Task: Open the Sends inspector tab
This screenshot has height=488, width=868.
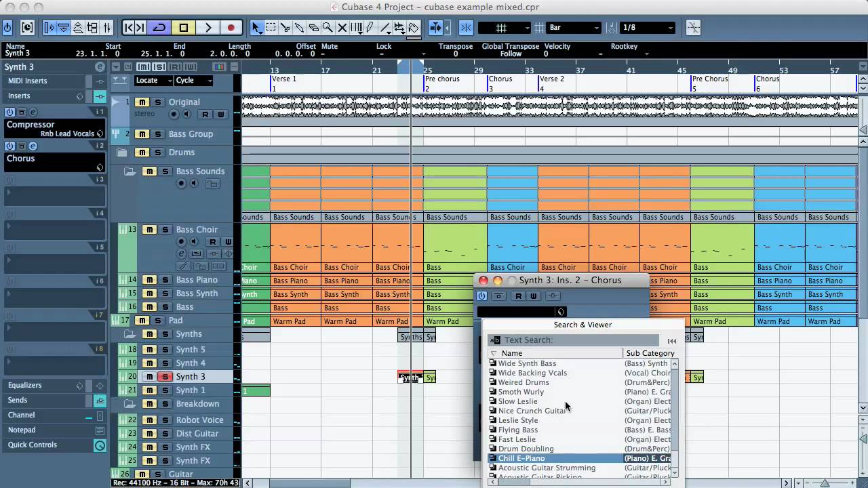Action: [18, 400]
